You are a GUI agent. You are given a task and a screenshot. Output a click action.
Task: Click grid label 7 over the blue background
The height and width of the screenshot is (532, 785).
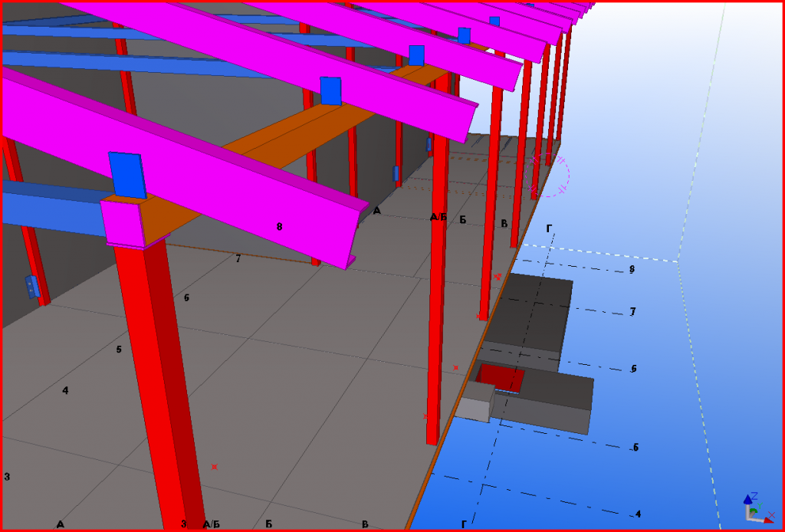(x=632, y=312)
